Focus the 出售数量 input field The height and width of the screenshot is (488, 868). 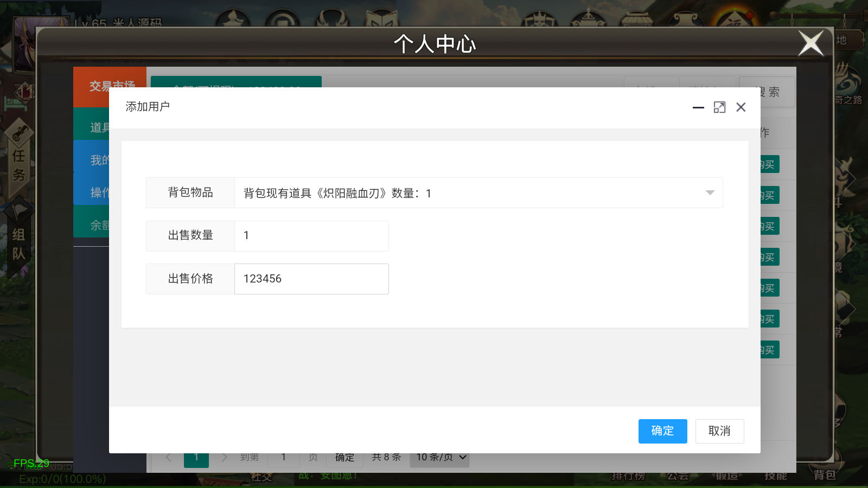coord(311,236)
